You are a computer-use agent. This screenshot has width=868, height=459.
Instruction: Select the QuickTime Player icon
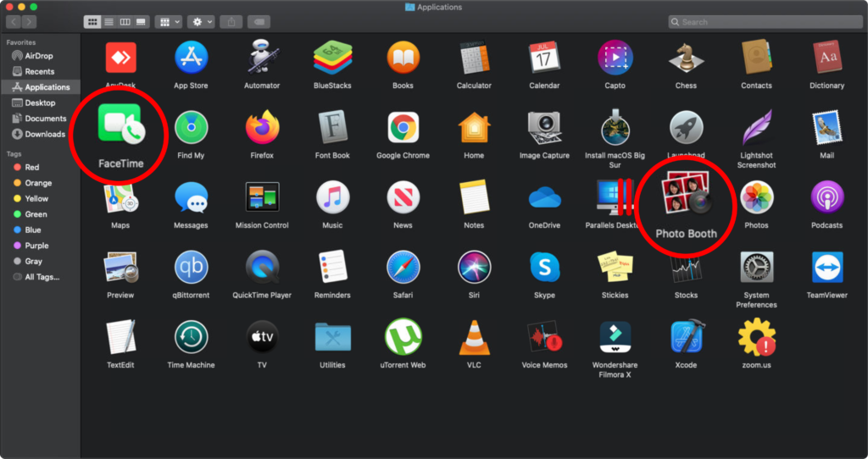(x=262, y=267)
